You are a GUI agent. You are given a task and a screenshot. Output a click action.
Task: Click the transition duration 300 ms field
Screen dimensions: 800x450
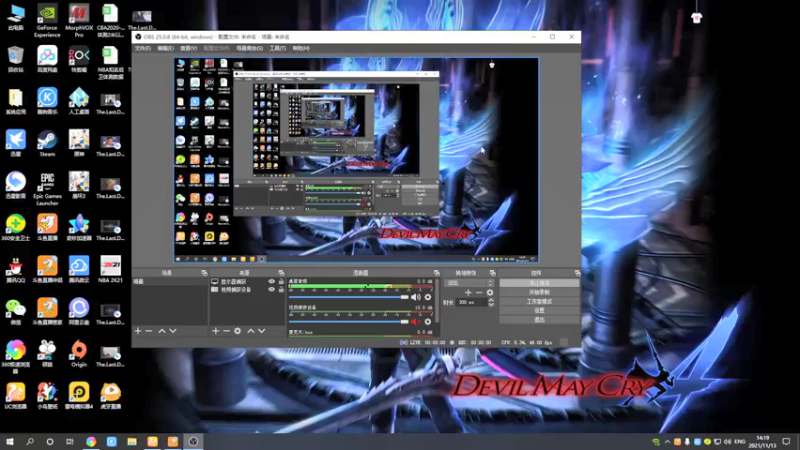(x=472, y=303)
